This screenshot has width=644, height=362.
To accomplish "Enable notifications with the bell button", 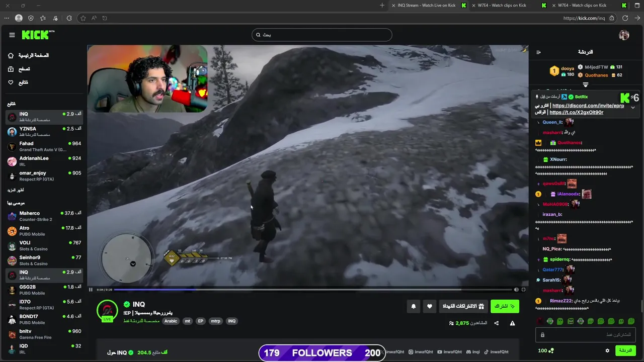I will 414,306.
